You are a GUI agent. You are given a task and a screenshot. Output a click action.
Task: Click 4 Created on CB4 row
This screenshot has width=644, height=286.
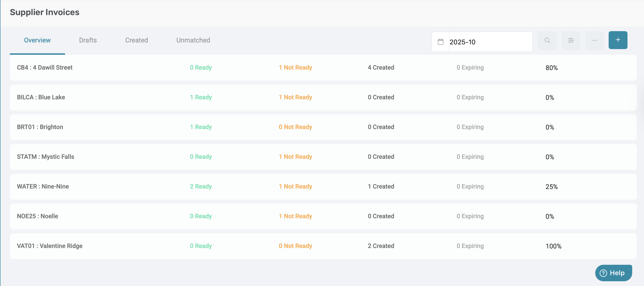(x=381, y=67)
